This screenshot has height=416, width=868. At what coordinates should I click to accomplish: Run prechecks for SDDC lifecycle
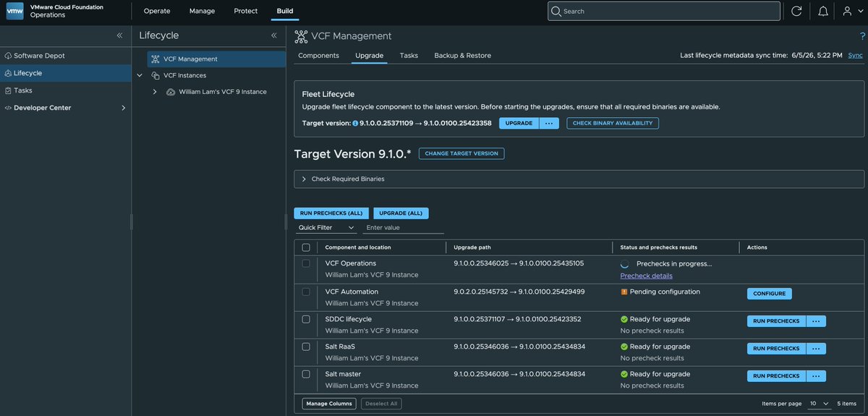776,321
